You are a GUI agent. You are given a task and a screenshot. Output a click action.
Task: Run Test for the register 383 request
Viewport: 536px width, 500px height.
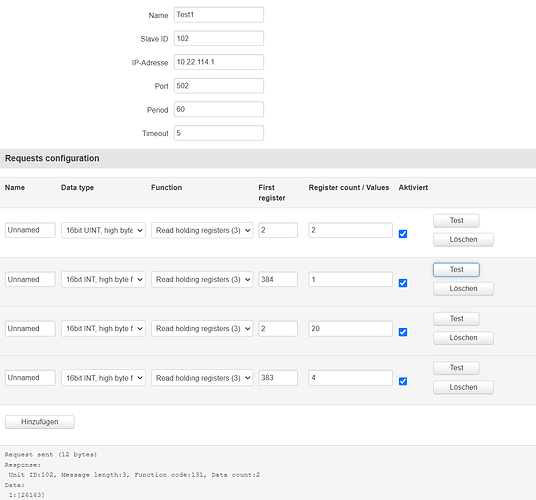click(456, 368)
